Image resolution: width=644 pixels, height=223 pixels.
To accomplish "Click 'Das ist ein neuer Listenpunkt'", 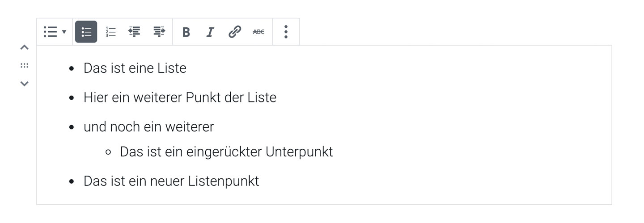I will (171, 181).
